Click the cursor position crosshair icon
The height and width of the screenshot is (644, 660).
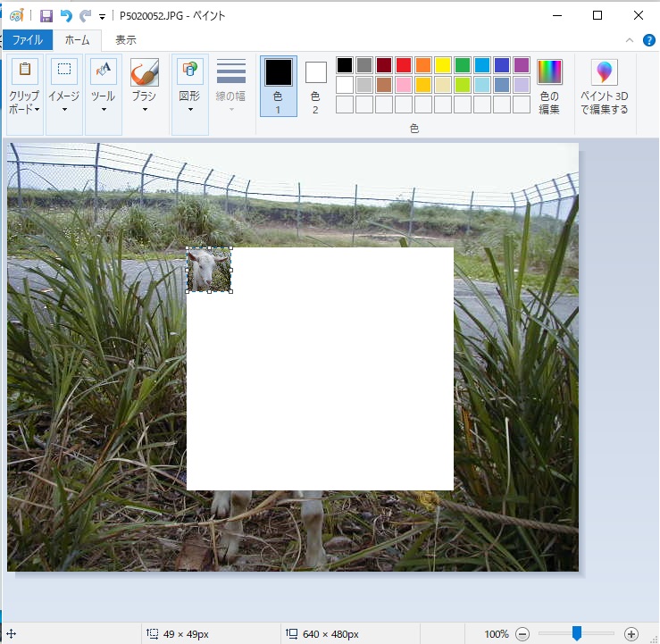(x=12, y=633)
